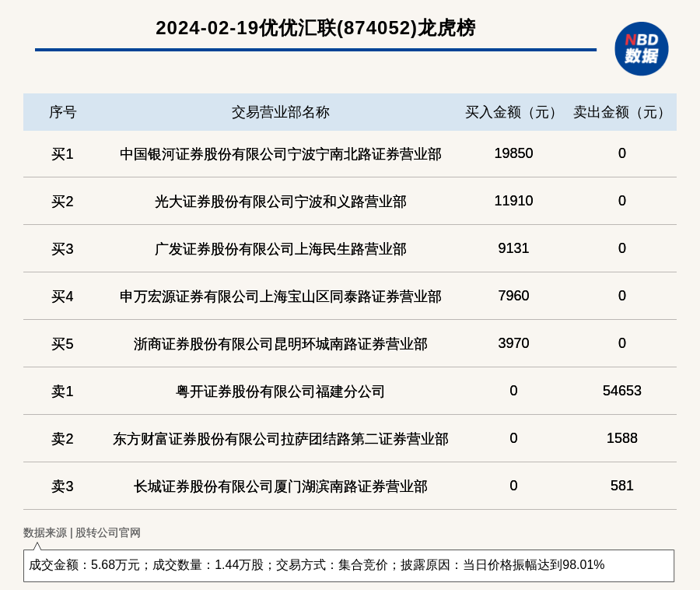Click buy amount 7960
700x590 pixels.
tap(513, 296)
